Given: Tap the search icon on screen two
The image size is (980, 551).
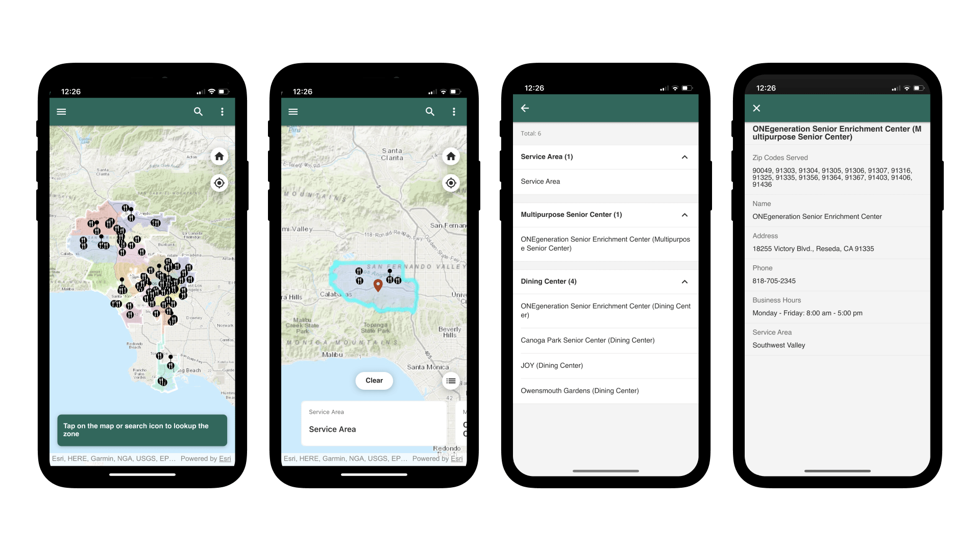Looking at the screenshot, I should tap(430, 111).
